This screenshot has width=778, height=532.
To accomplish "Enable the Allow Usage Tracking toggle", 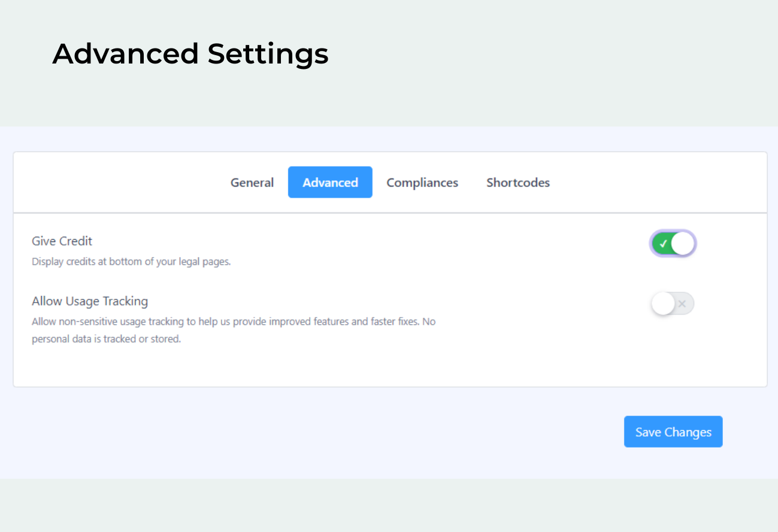I will (x=673, y=304).
